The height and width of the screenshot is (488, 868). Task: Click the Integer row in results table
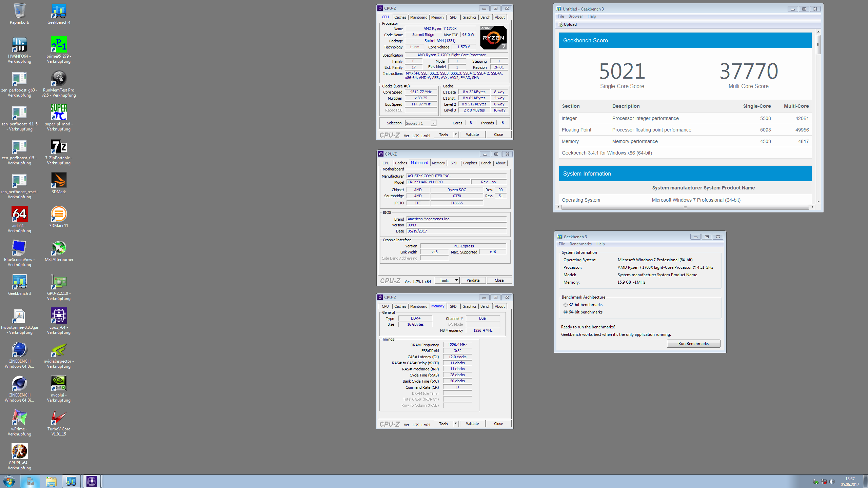pyautogui.click(x=685, y=118)
